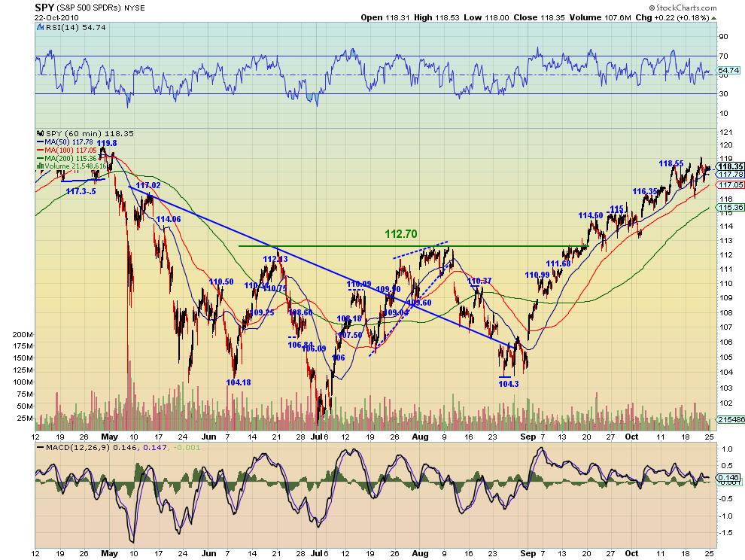Click the RSI(14) 54.74 indicator label
The width and height of the screenshot is (745, 560).
tap(75, 28)
